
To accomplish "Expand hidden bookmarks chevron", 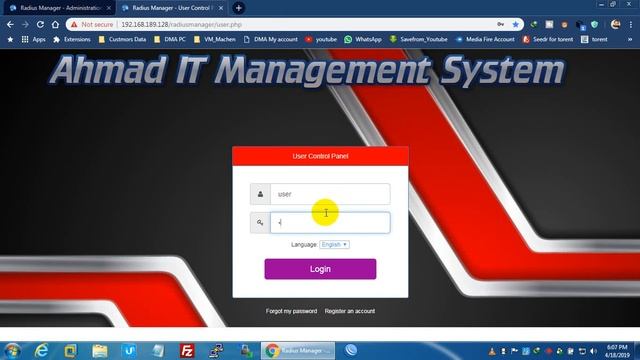I will coord(630,39).
